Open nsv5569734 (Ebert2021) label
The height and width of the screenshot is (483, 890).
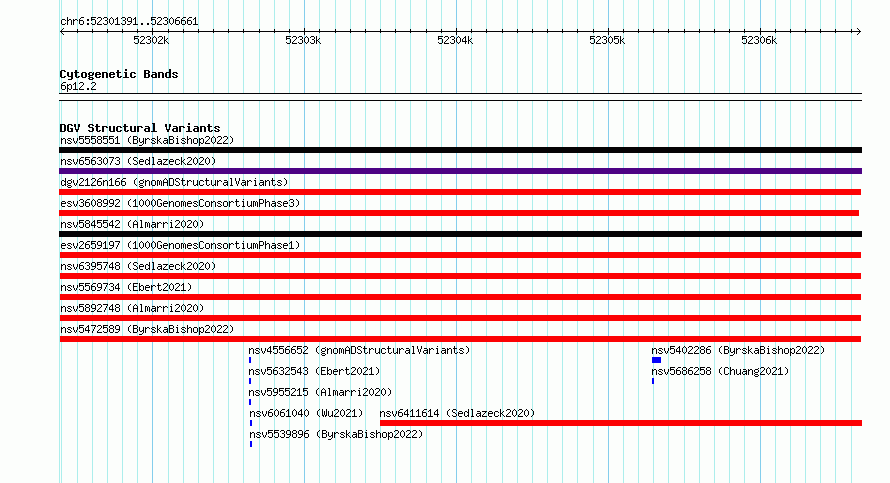point(126,287)
